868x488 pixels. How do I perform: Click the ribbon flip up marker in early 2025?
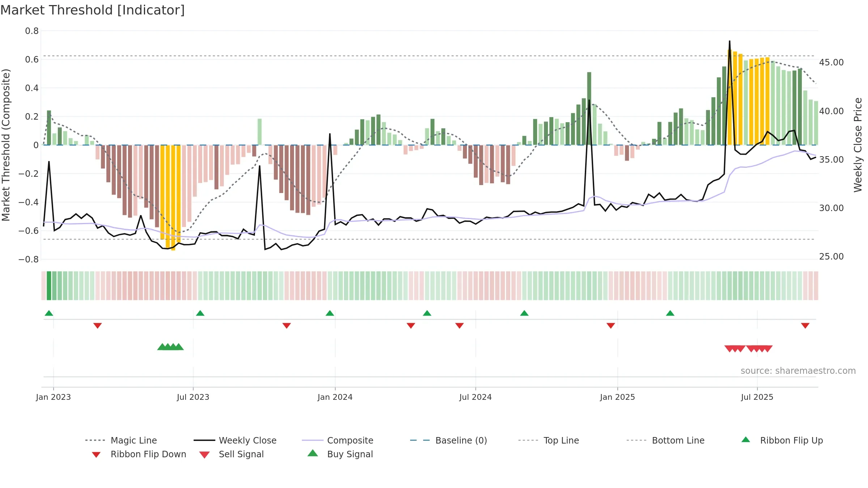[x=670, y=313]
